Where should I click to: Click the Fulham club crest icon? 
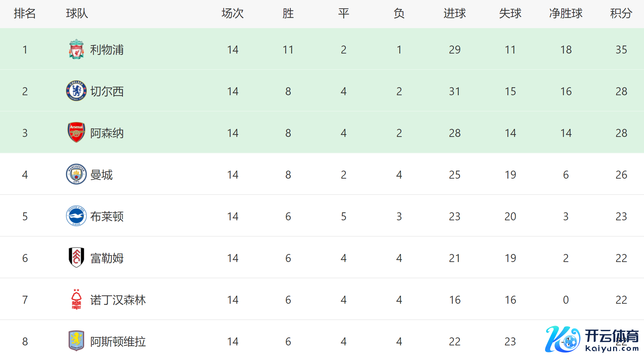point(76,257)
